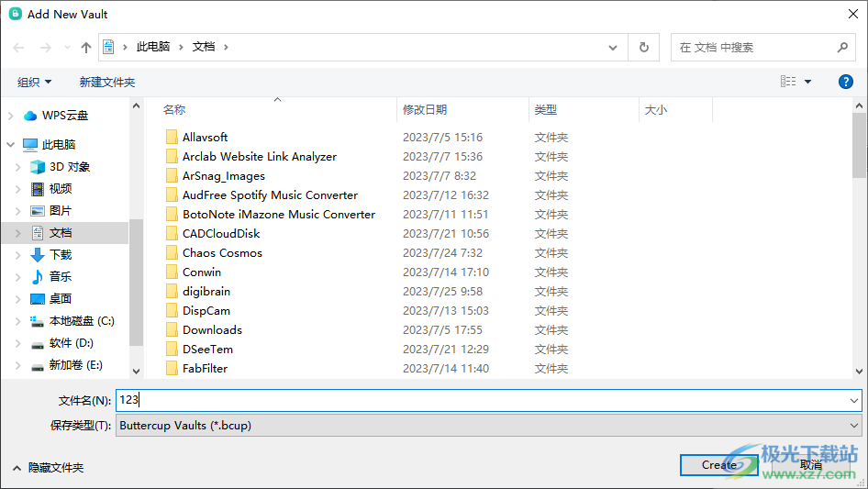Refresh the current folder view
Image resolution: width=868 pixels, height=489 pixels.
click(644, 48)
